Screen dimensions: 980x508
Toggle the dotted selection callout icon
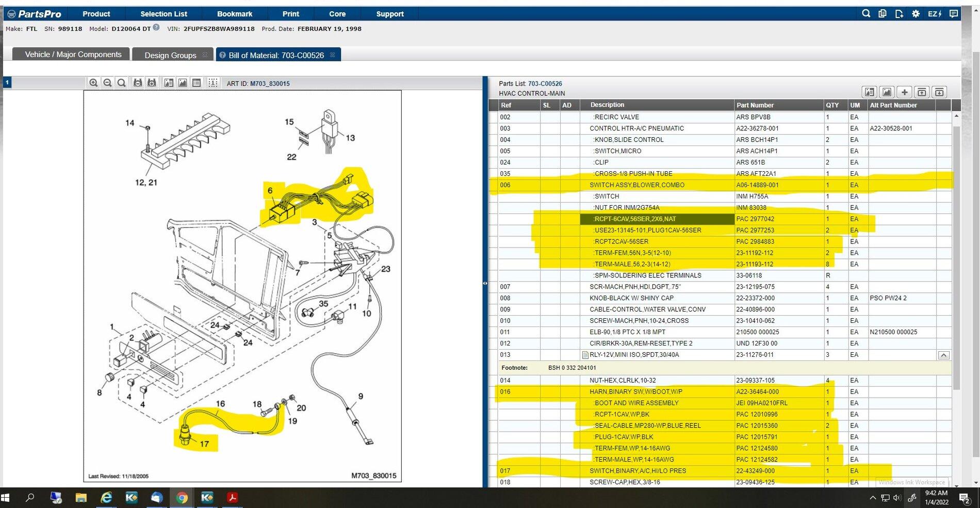point(213,83)
